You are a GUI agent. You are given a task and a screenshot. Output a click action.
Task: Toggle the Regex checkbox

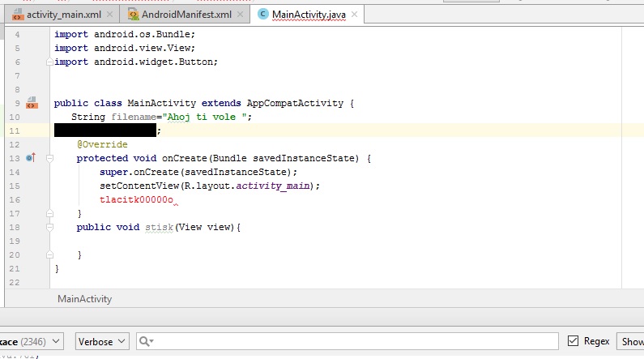coord(573,340)
